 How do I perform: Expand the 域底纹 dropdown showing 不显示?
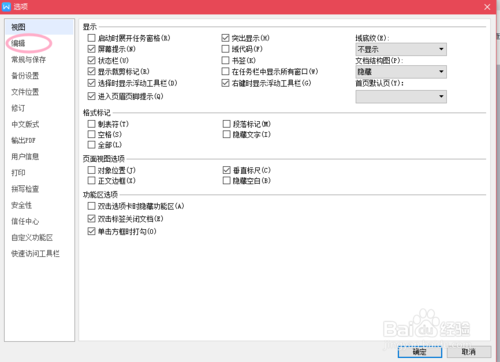pyautogui.click(x=401, y=49)
